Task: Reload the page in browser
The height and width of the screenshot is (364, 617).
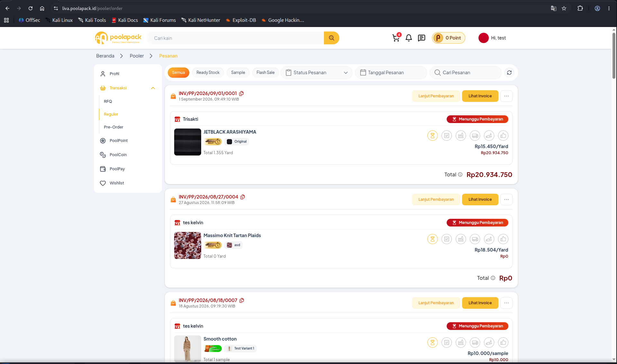Action: point(31,8)
